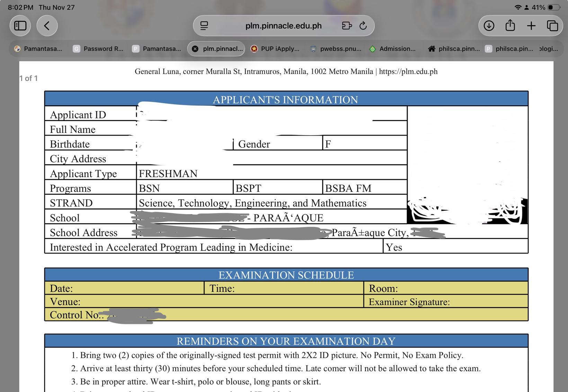This screenshot has width=568, height=392.
Task: Tap the share icon
Action: click(510, 25)
